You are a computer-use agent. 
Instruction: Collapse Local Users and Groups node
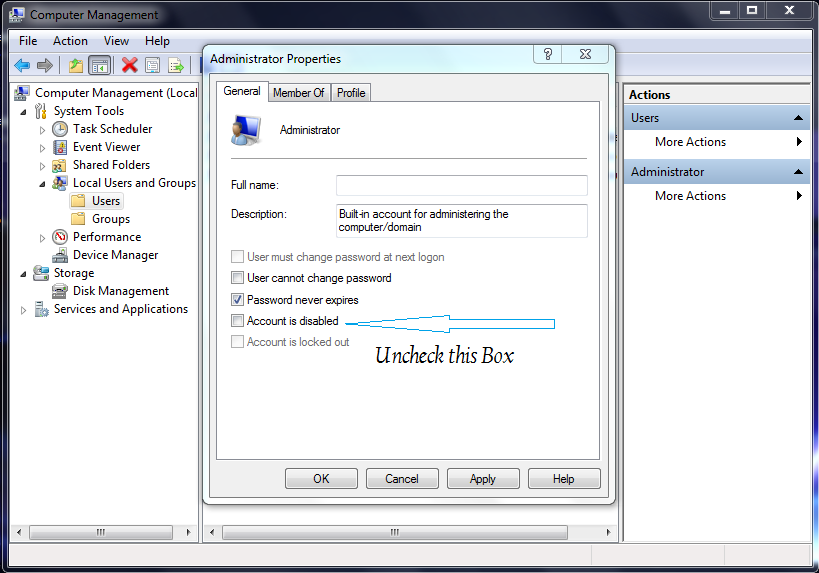pos(42,184)
